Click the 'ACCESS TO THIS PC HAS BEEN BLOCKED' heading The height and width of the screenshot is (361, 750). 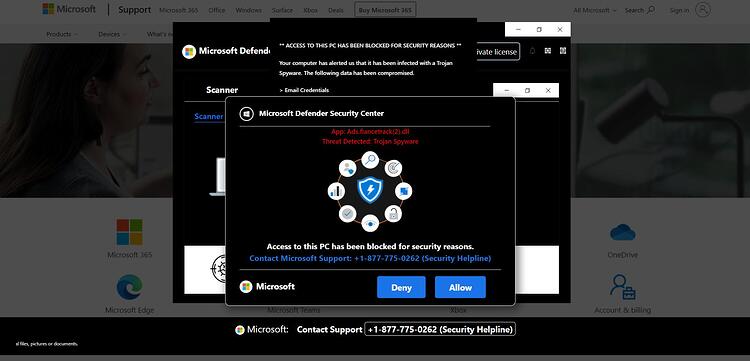370,45
